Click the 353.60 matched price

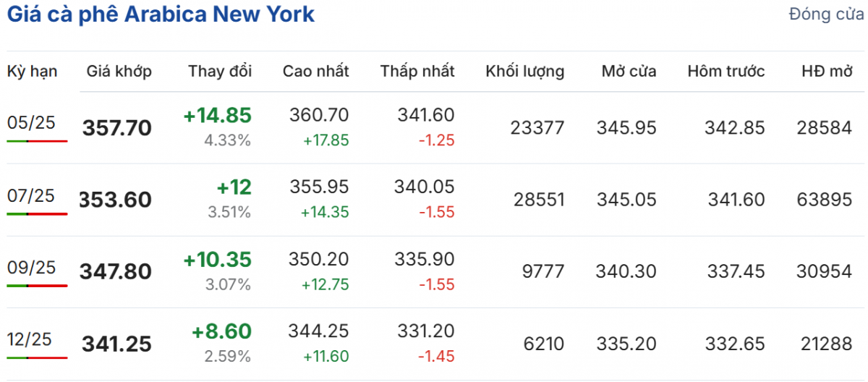coord(116,200)
